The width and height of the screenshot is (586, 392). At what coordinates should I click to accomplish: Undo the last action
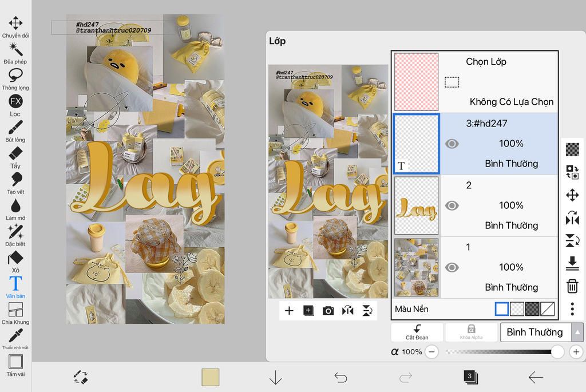click(340, 378)
